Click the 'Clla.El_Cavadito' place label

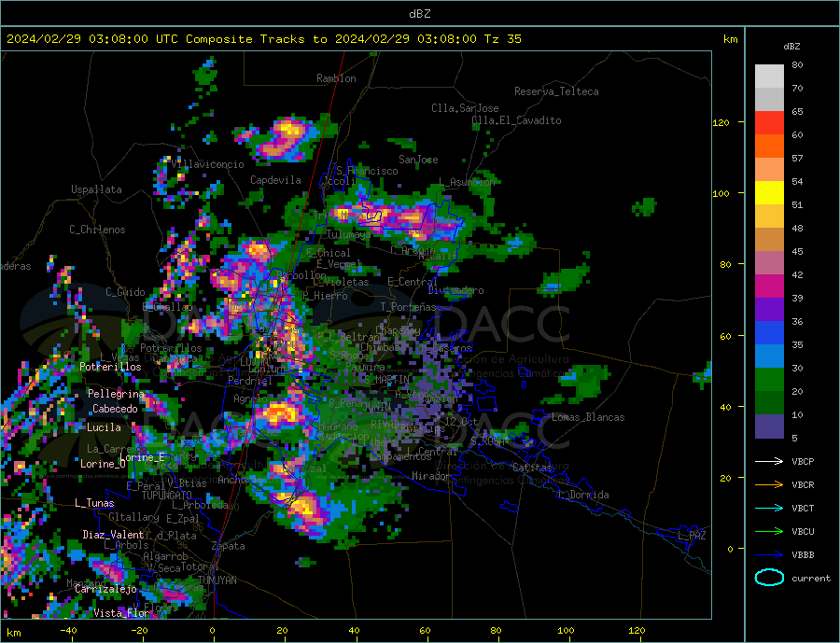click(x=516, y=120)
